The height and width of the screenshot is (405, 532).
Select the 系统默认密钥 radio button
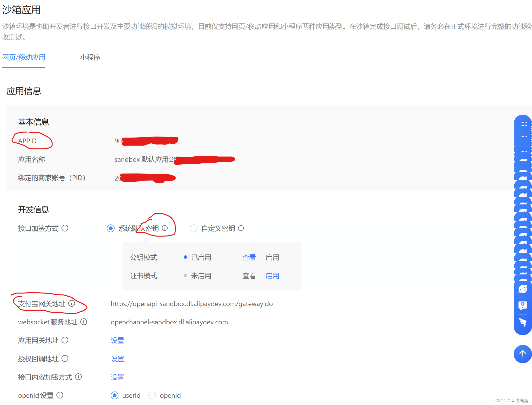point(111,228)
